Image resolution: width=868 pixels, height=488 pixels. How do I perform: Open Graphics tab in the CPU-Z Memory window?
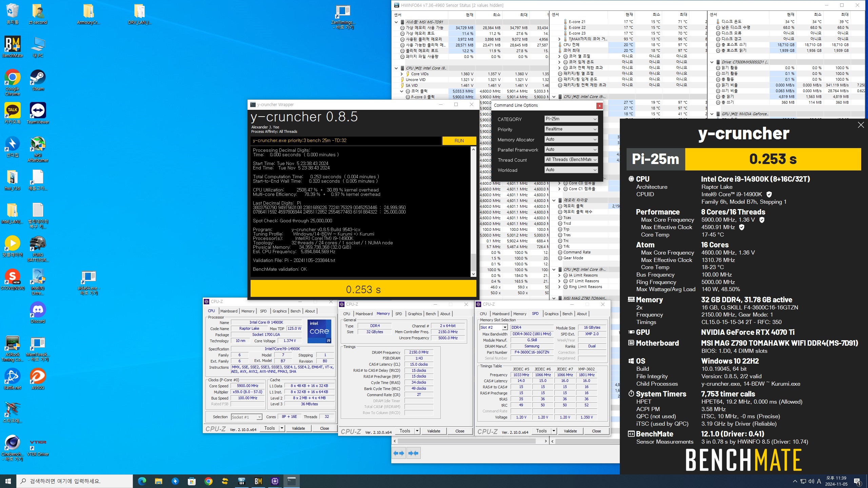pos(415,314)
